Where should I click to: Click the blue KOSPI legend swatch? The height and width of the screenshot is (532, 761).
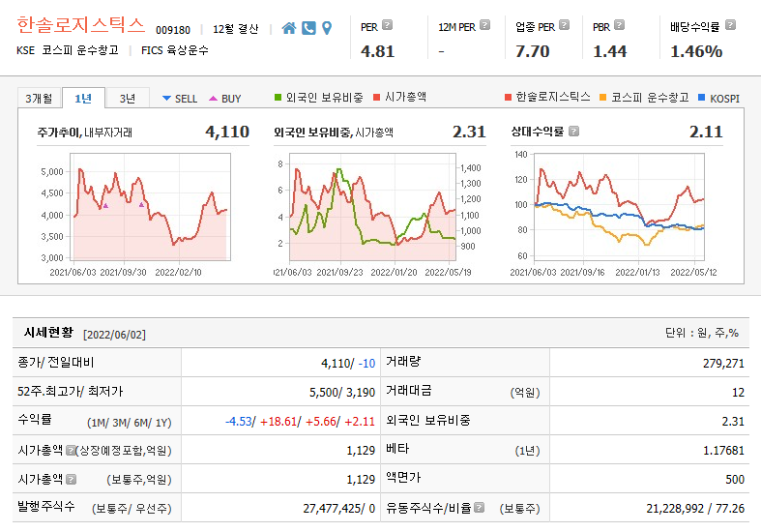point(701,98)
